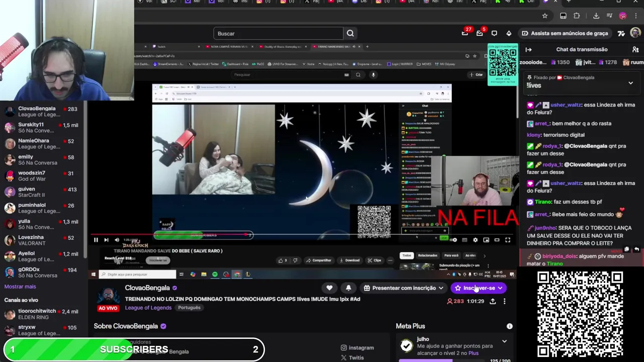Open guiven StarCraft II channel in sidebar
Image resolution: width=644 pixels, height=362 pixels.
43,192
